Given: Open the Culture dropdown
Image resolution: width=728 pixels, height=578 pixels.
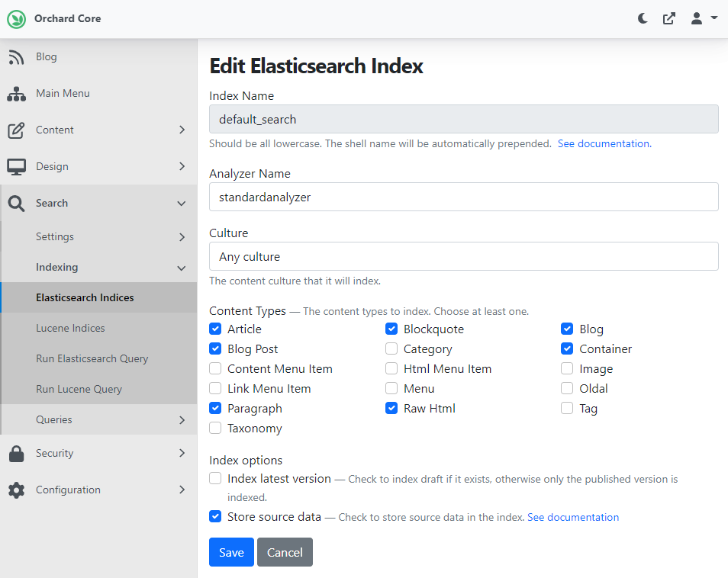Looking at the screenshot, I should [464, 256].
